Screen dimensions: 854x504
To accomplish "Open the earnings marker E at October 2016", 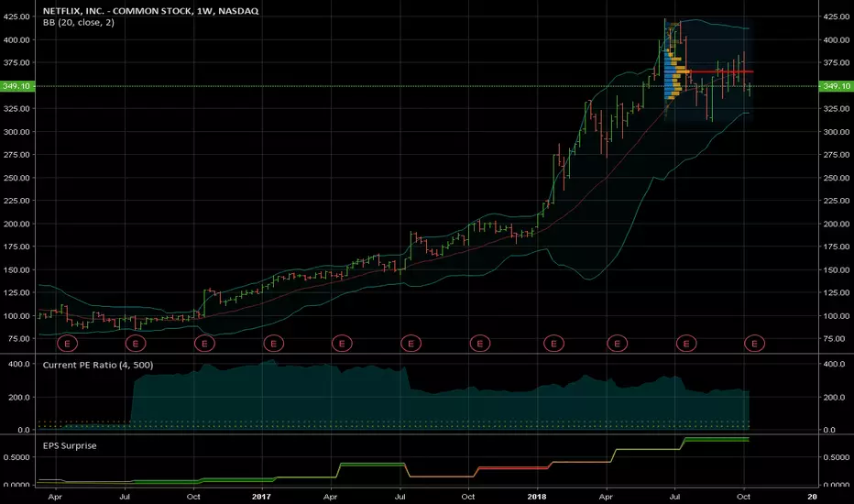I will [204, 344].
